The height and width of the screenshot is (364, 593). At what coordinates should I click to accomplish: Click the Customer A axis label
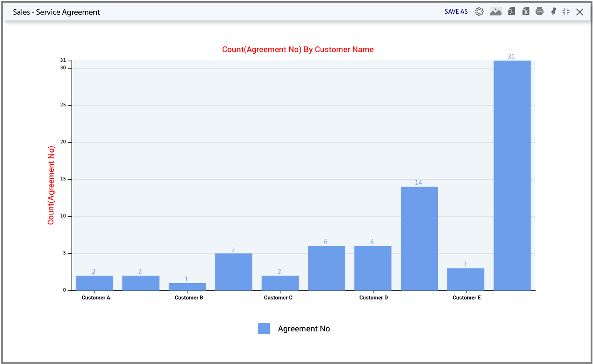(96, 298)
